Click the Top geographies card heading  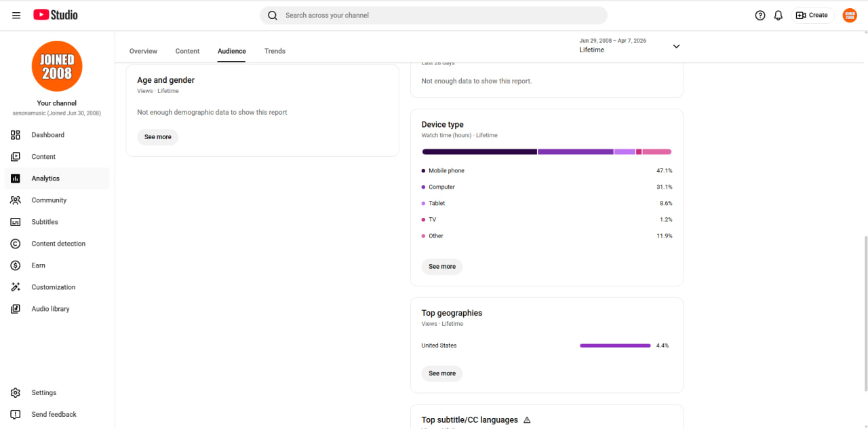coord(452,313)
